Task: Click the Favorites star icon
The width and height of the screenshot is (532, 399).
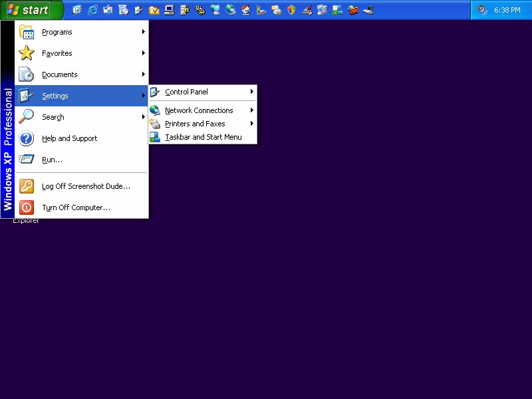Action: 26,53
